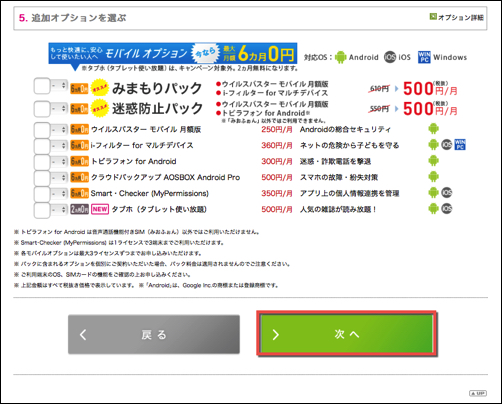Click Androidの総合セキュリティ description text
502x404 pixels.
(345, 129)
